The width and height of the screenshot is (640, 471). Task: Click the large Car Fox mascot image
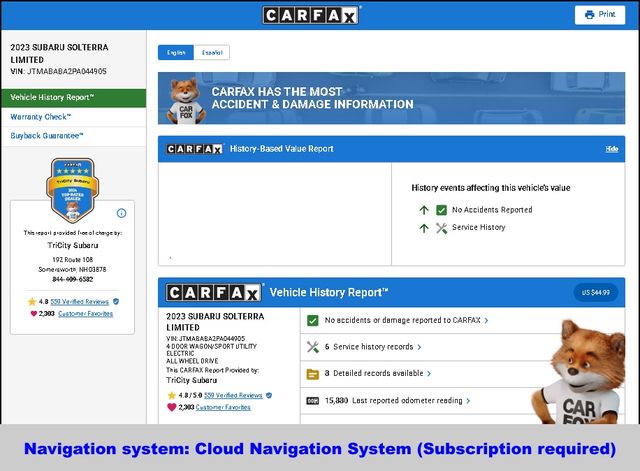tap(580, 372)
